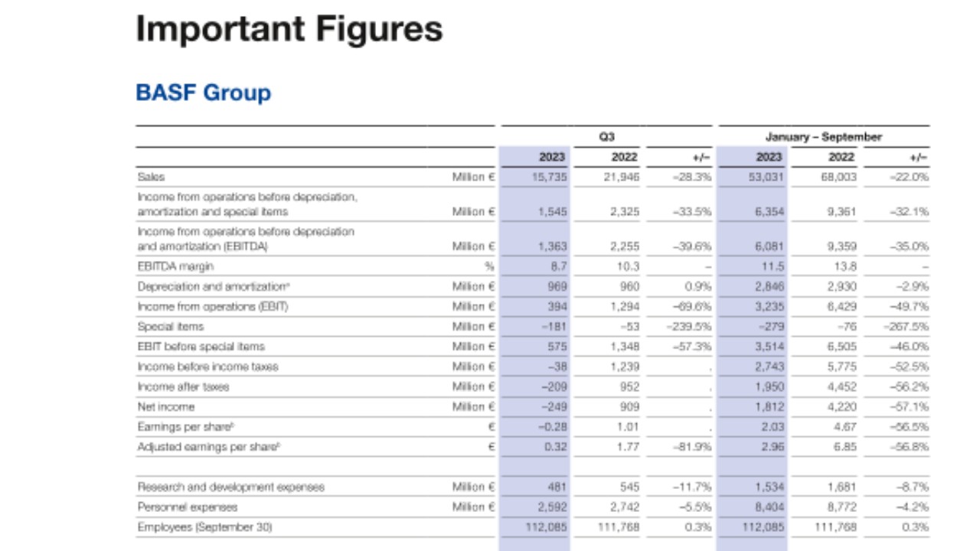The height and width of the screenshot is (551, 980).
Task: Click the Employees (September 30) row label
Action: tap(204, 527)
